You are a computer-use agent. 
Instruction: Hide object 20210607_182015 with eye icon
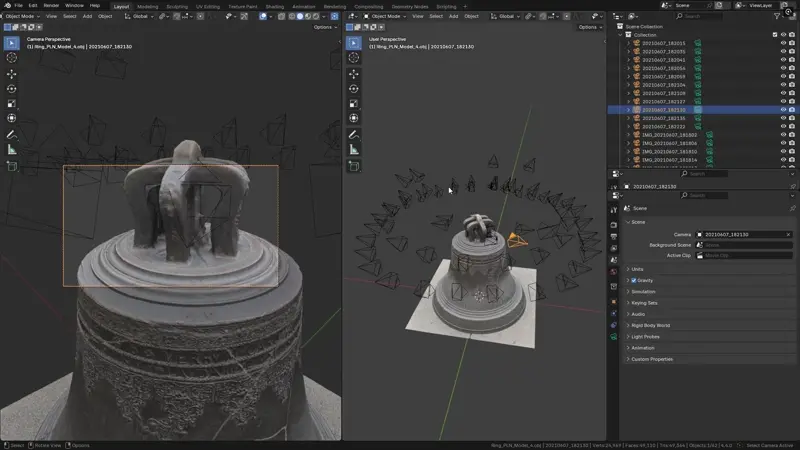click(783, 43)
